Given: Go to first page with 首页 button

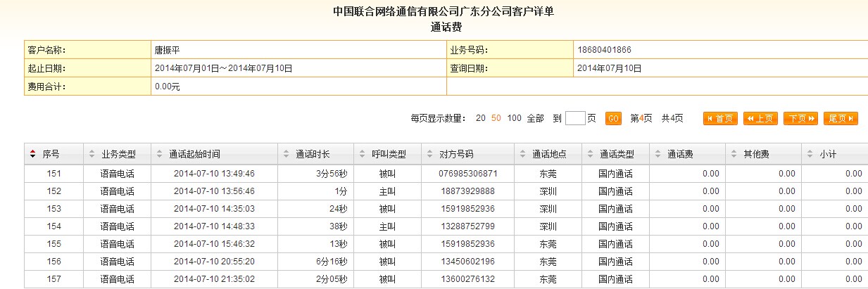Looking at the screenshot, I should point(719,119).
